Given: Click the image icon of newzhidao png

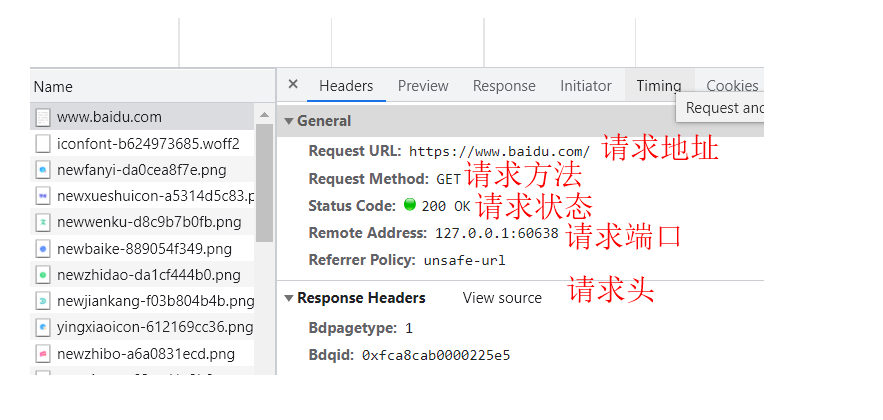Looking at the screenshot, I should 43,275.
